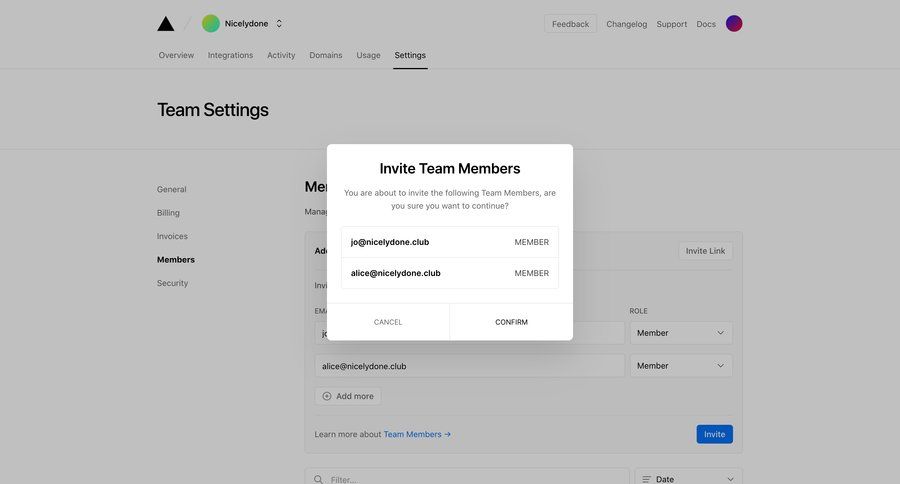
Task: Open General settings in sidebar
Action: [x=172, y=189]
